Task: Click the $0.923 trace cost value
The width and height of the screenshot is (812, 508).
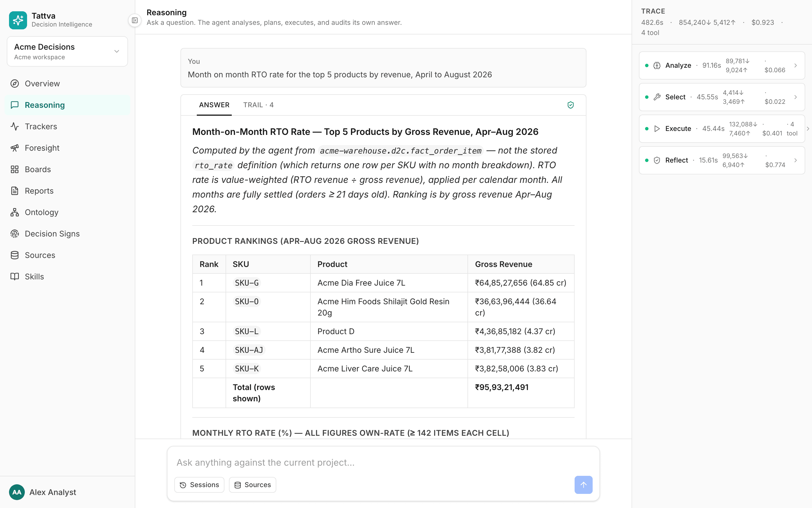Action: [x=763, y=23]
